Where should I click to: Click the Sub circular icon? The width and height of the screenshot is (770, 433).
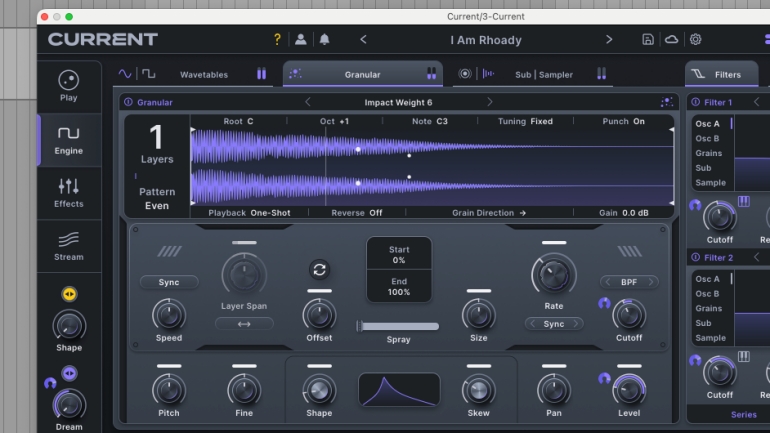click(465, 74)
